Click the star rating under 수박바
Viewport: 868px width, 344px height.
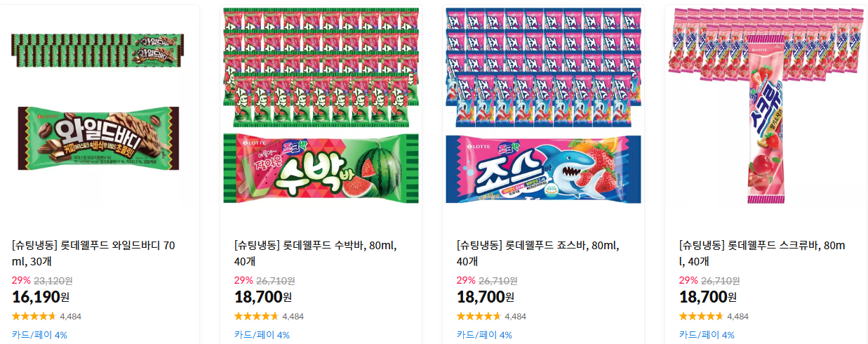pyautogui.click(x=256, y=316)
